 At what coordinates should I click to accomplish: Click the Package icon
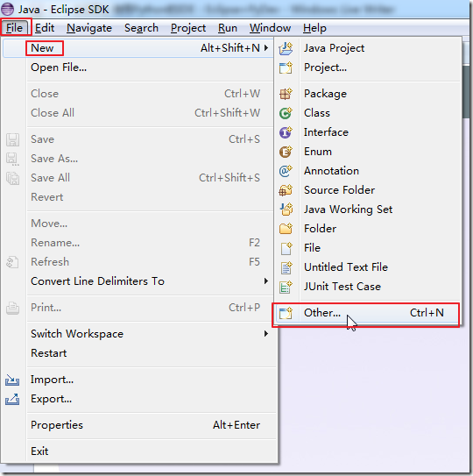(286, 94)
